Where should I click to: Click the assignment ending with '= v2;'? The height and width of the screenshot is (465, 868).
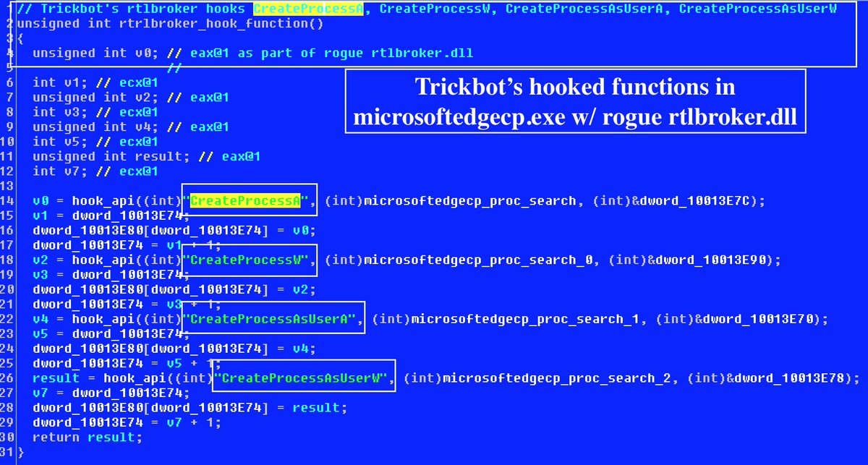coord(174,290)
